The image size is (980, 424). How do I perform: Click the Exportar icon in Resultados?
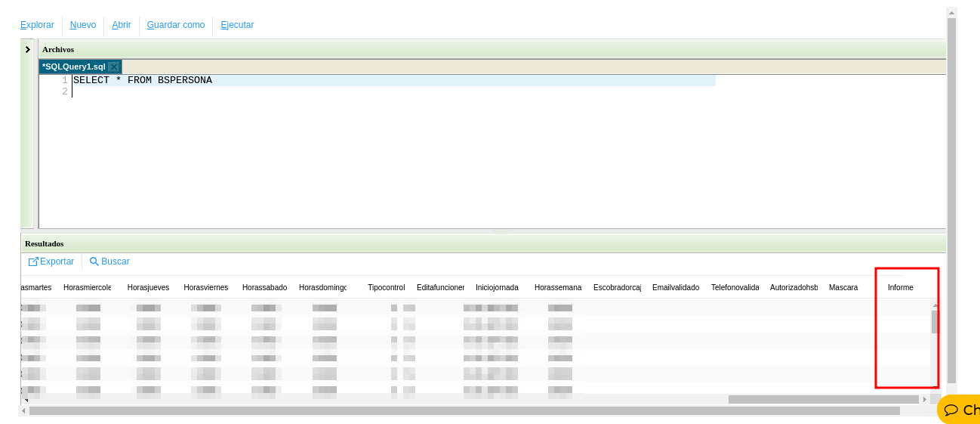tap(33, 262)
